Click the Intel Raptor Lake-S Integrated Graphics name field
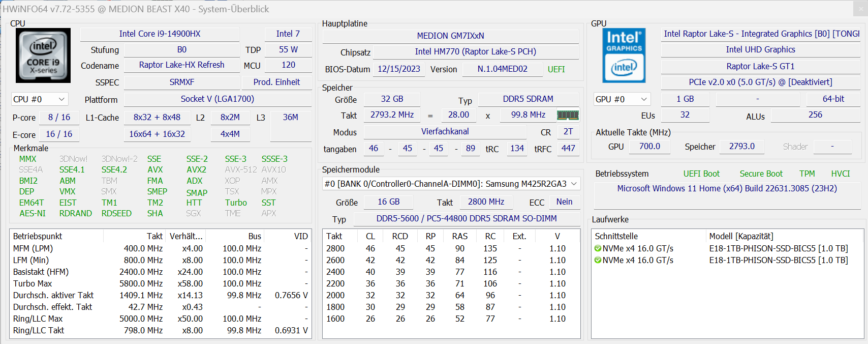This screenshot has height=344, width=868. click(x=761, y=34)
